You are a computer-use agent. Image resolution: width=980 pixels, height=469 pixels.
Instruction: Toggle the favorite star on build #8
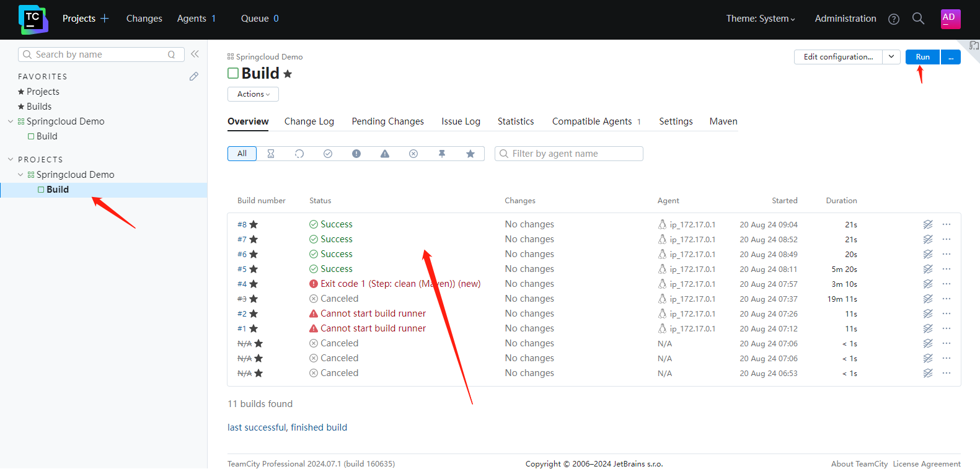(254, 224)
